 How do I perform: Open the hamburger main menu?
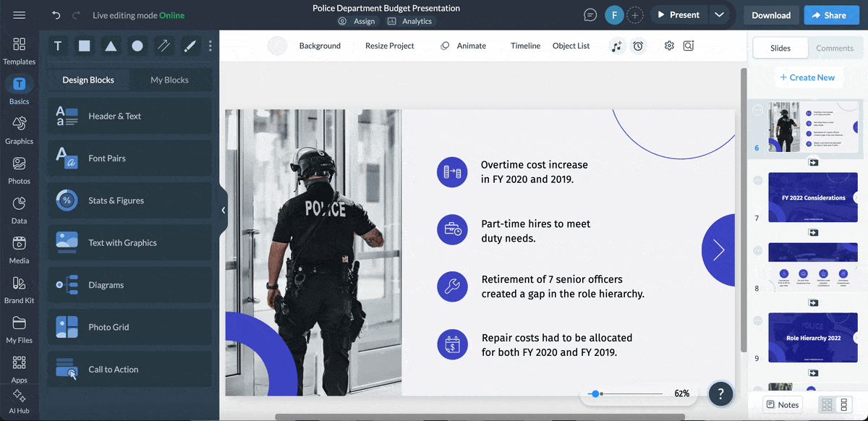tap(20, 15)
